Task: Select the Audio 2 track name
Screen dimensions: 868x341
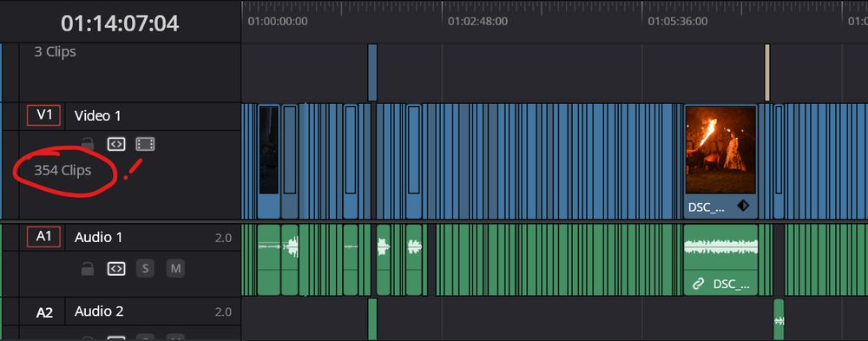Action: click(99, 311)
